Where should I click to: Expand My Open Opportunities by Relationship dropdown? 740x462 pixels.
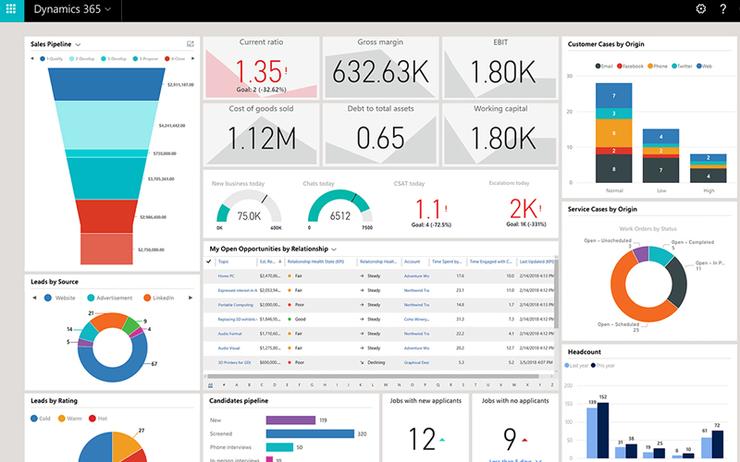(x=334, y=248)
